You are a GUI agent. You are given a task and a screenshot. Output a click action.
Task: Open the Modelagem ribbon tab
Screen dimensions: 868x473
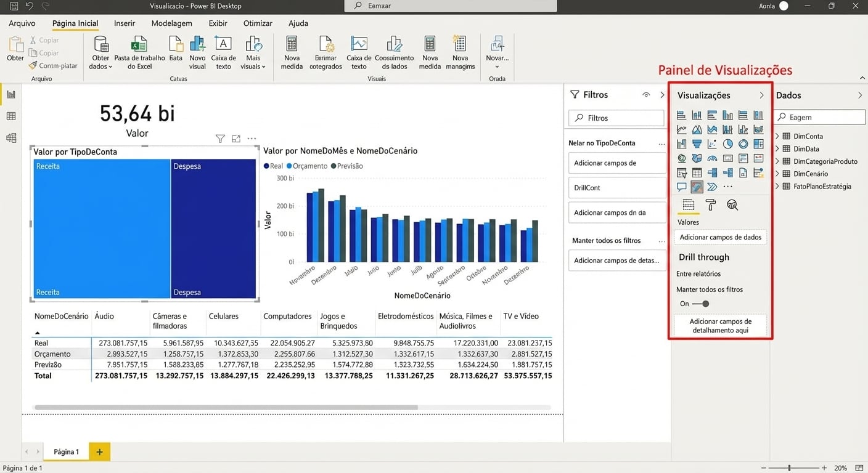tap(171, 23)
